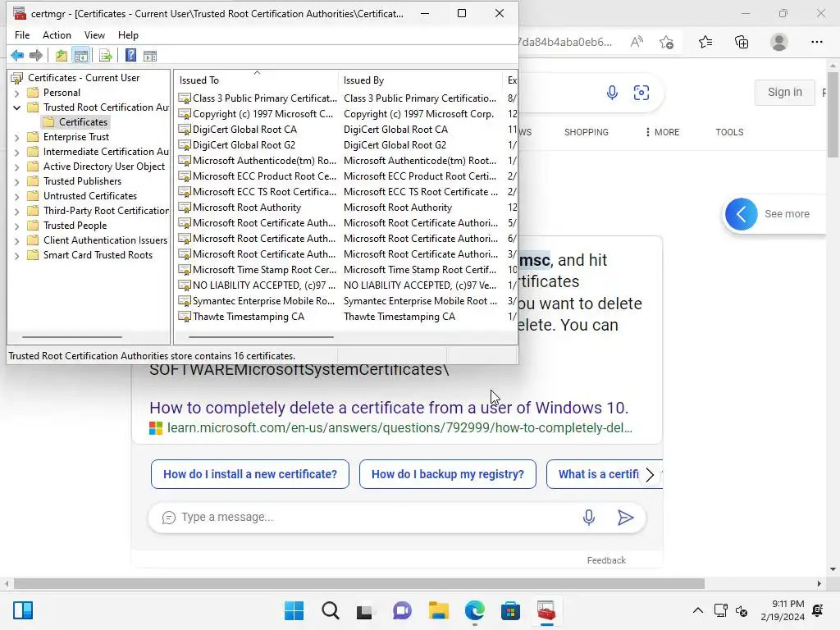Screen dimensions: 840x630
Task: Open Edge Collections icon
Action: [x=742, y=42]
